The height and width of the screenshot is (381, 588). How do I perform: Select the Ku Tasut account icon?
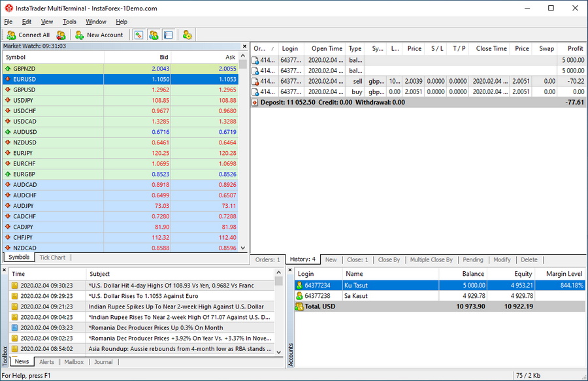(300, 286)
